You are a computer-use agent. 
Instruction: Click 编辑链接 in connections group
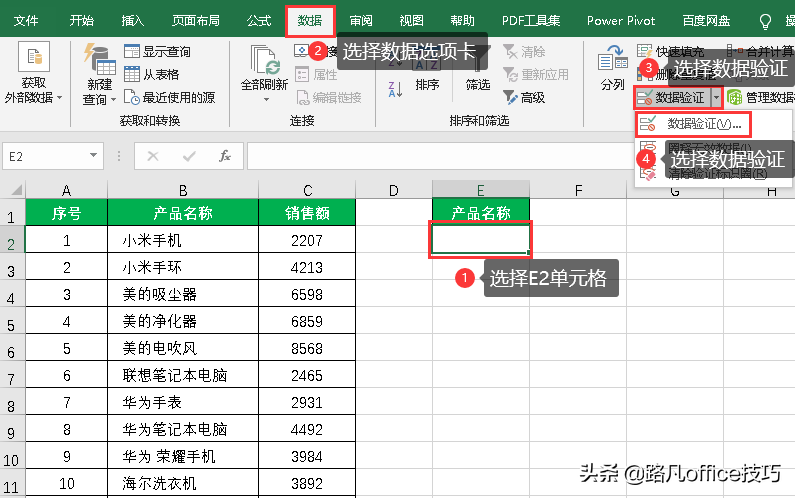click(x=329, y=97)
